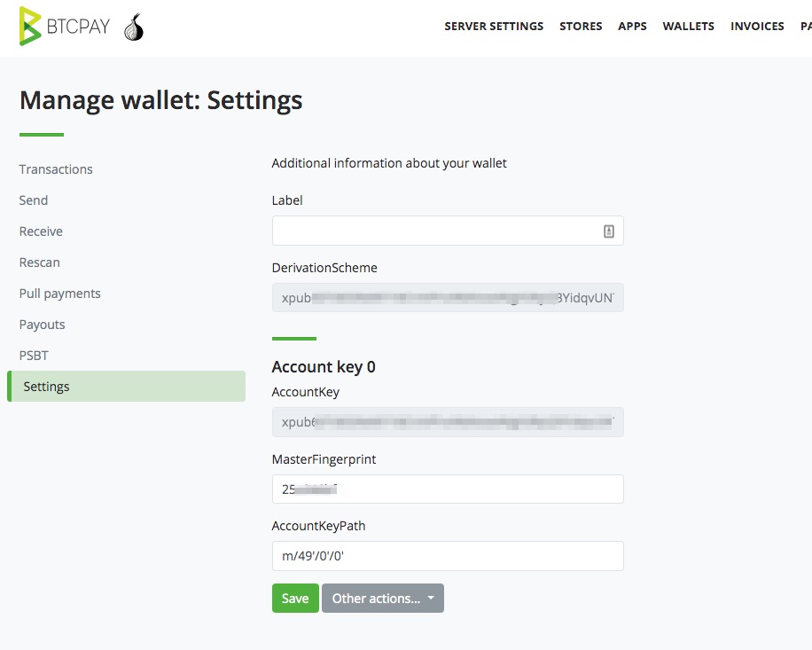Click the green Save button

[x=295, y=599]
